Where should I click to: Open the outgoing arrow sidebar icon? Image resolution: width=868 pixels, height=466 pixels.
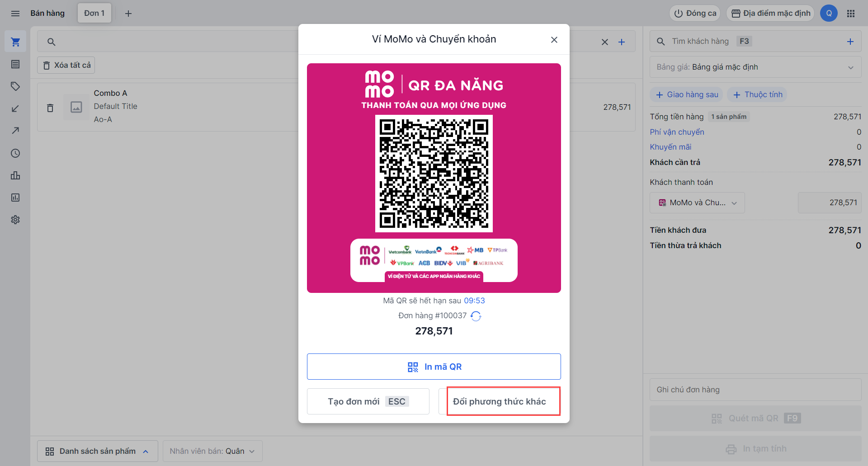pyautogui.click(x=15, y=131)
